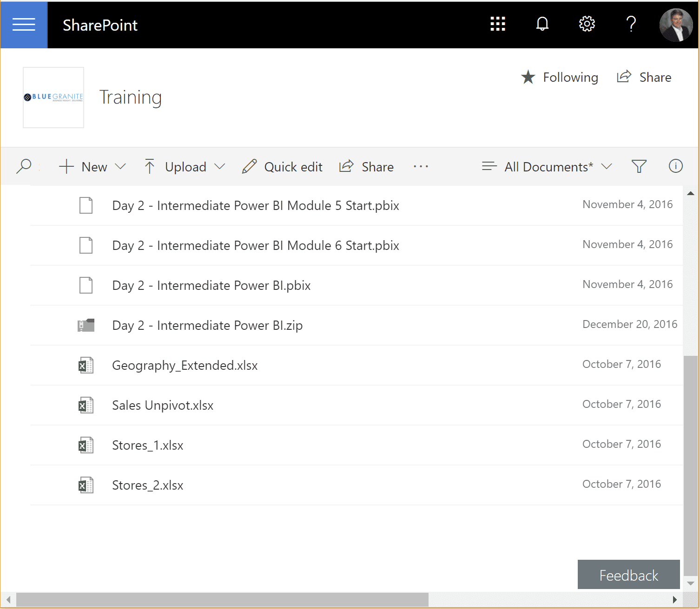Open Module 6 Start.pbix file

point(256,246)
